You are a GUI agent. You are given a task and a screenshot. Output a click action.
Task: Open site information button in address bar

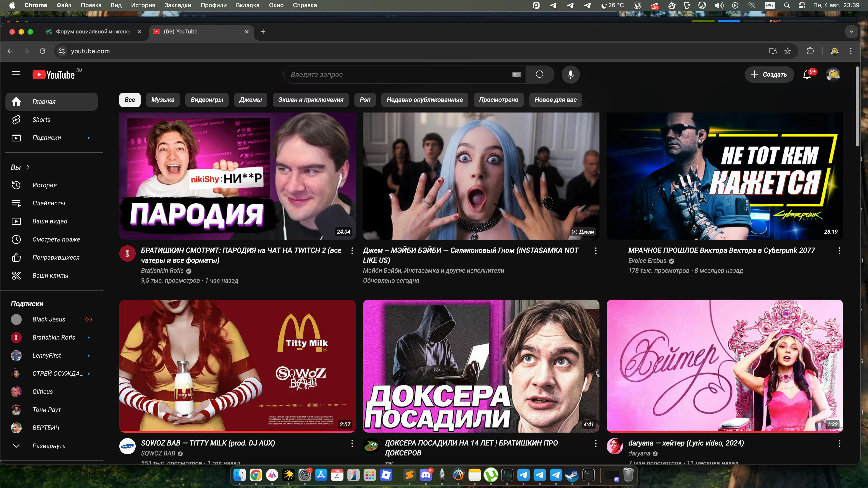(x=62, y=51)
